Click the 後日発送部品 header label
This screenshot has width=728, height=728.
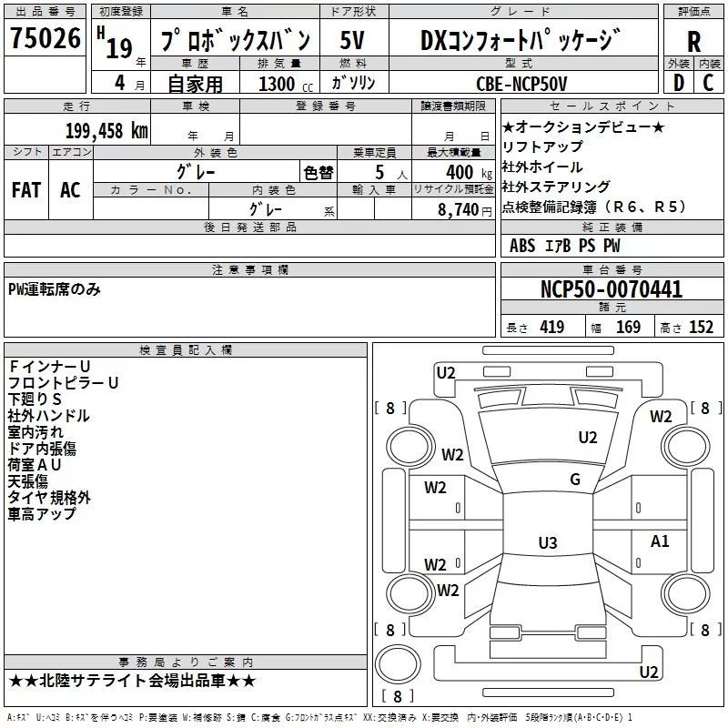pyautogui.click(x=249, y=227)
